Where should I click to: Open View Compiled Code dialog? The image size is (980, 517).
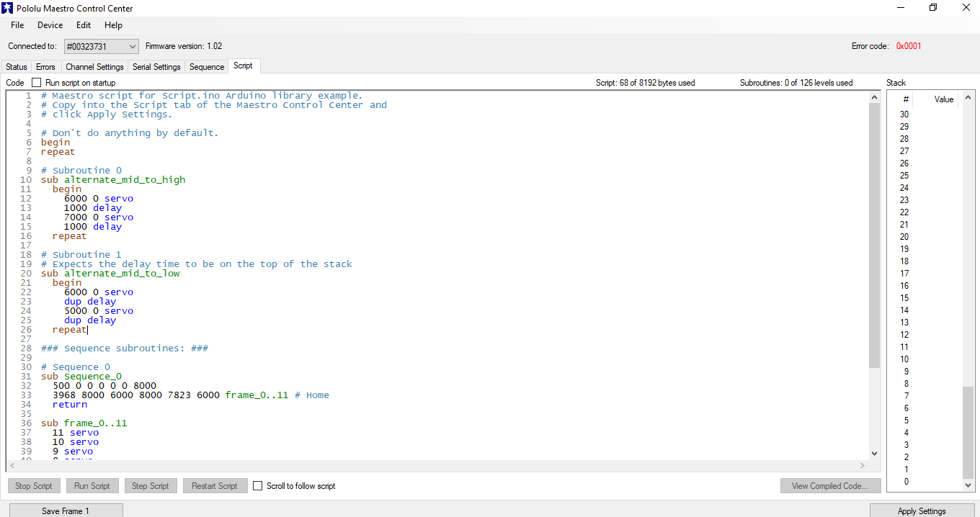[x=830, y=485]
